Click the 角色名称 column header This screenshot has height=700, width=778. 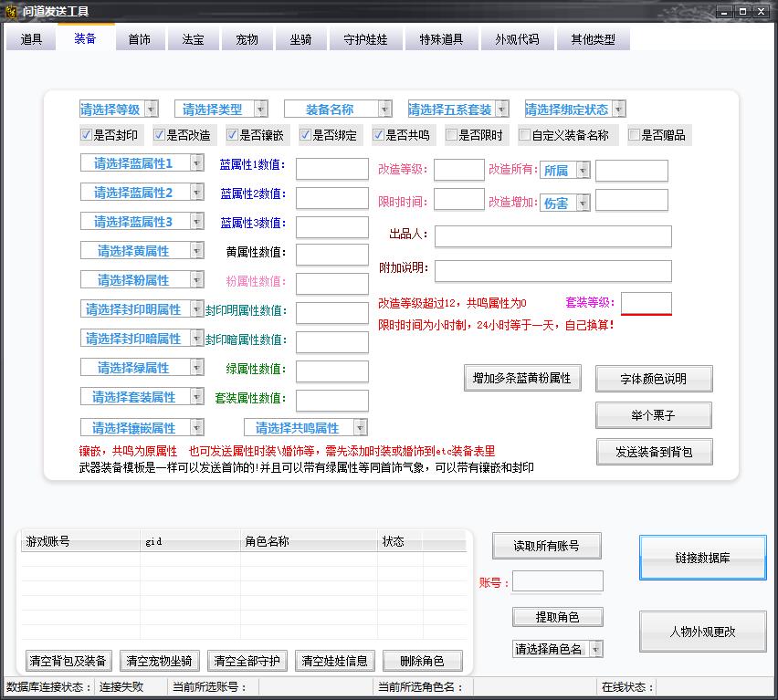point(310,541)
